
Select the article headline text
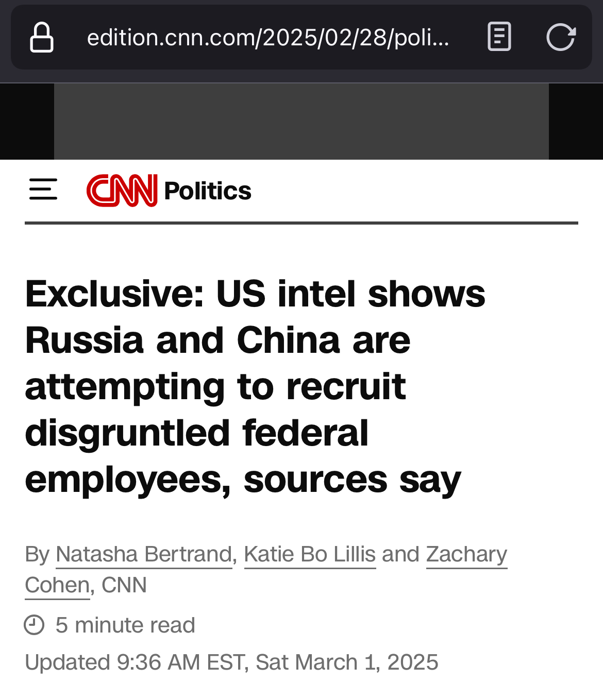pyautogui.click(x=255, y=386)
